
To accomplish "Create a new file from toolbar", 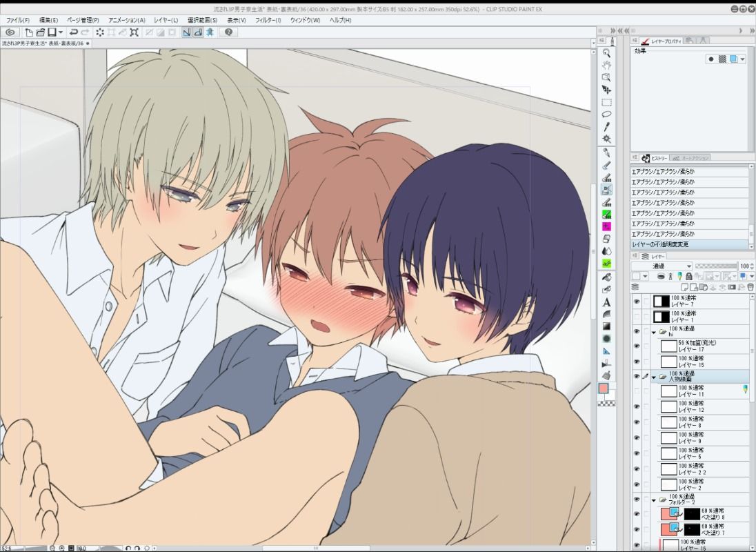I will tap(29, 32).
